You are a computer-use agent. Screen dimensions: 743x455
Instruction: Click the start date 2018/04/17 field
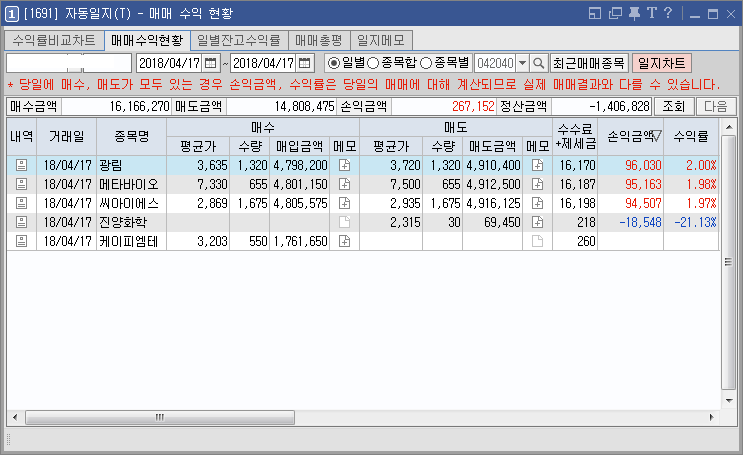(x=170, y=63)
